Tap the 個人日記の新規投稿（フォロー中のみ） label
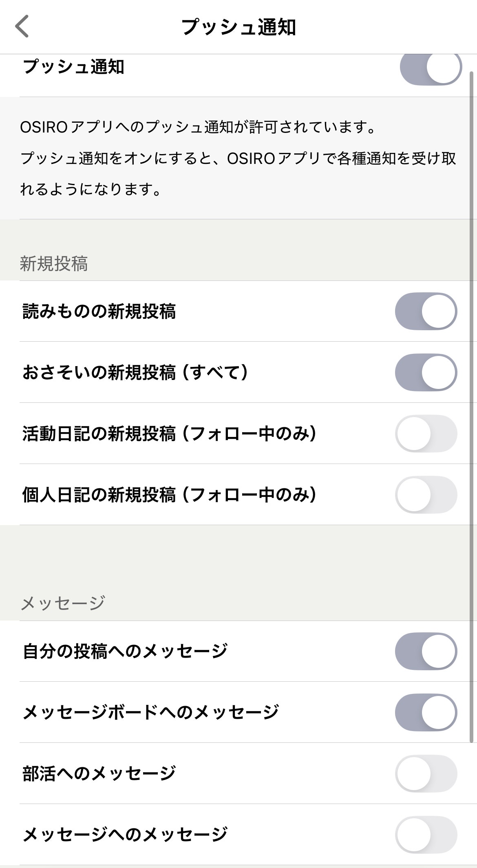This screenshot has height=868, width=477. pyautogui.click(x=170, y=495)
